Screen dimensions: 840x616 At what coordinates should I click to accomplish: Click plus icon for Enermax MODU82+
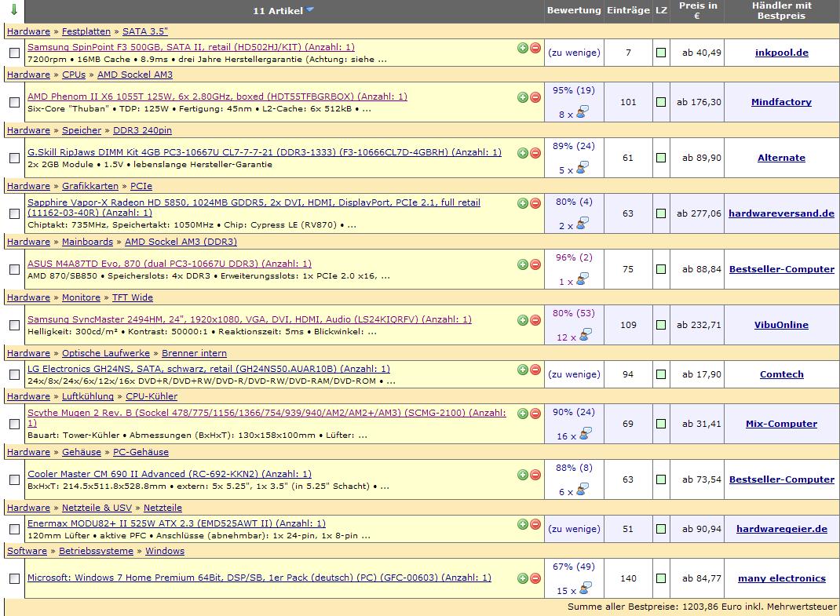click(x=523, y=524)
